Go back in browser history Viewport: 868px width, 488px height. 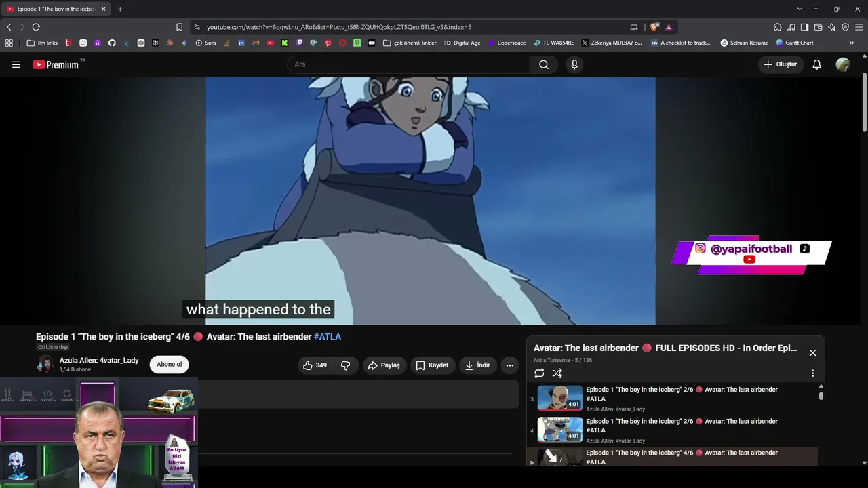coord(9,27)
